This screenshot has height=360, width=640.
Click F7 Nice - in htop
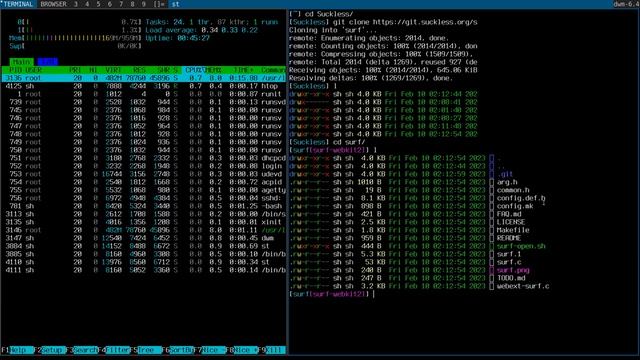211,350
